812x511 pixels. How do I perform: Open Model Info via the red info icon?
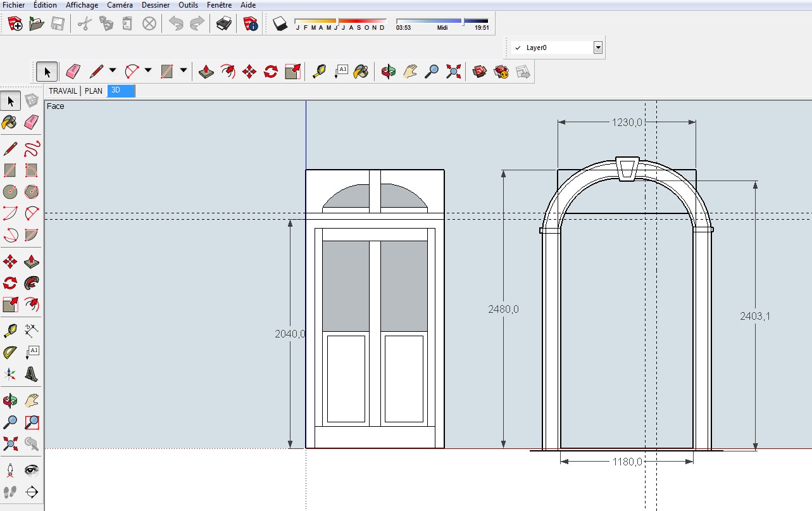tap(251, 24)
